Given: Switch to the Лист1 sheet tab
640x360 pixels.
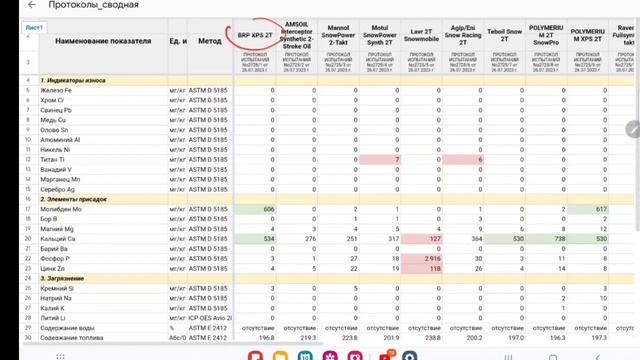Looking at the screenshot, I should [34, 28].
